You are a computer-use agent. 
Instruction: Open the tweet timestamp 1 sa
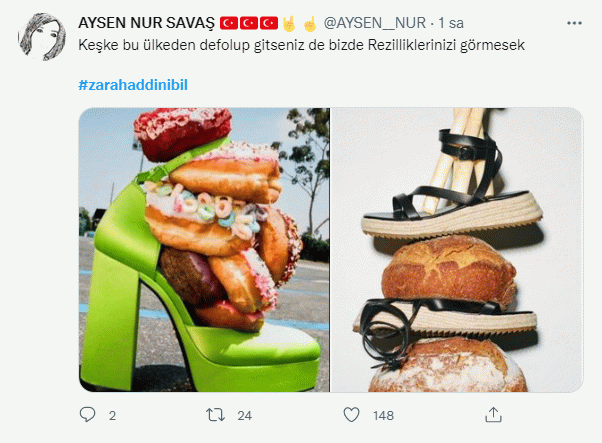coord(451,23)
